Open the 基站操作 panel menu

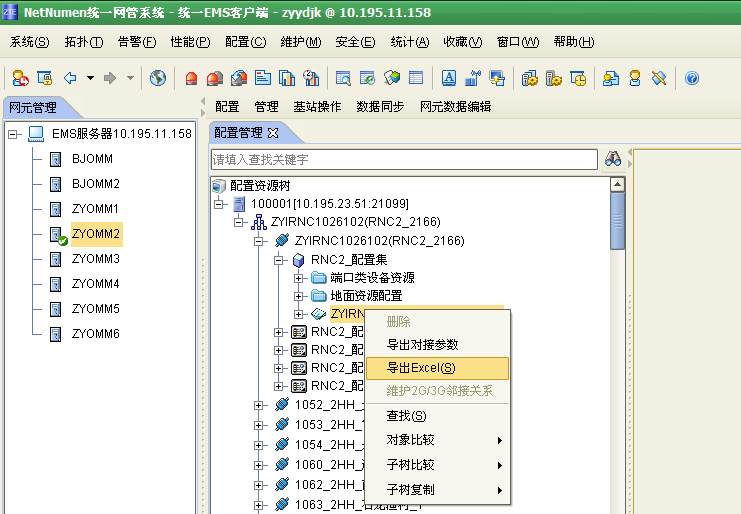(x=317, y=107)
